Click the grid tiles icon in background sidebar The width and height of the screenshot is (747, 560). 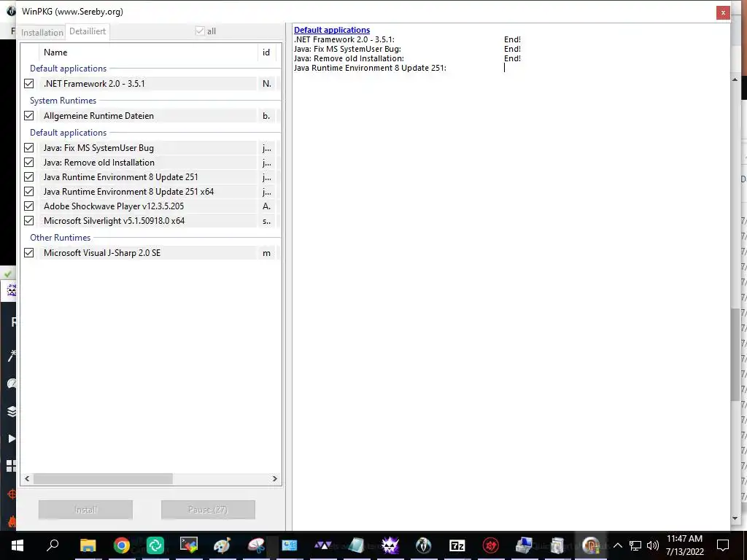pyautogui.click(x=12, y=466)
